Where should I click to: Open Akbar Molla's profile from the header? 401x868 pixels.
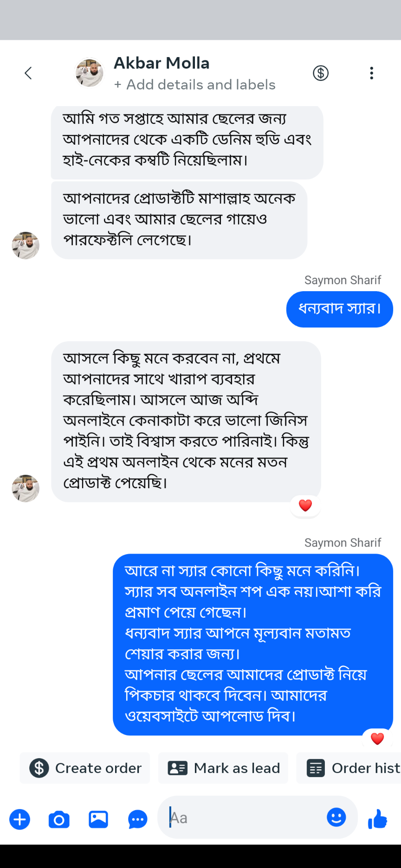click(x=89, y=72)
